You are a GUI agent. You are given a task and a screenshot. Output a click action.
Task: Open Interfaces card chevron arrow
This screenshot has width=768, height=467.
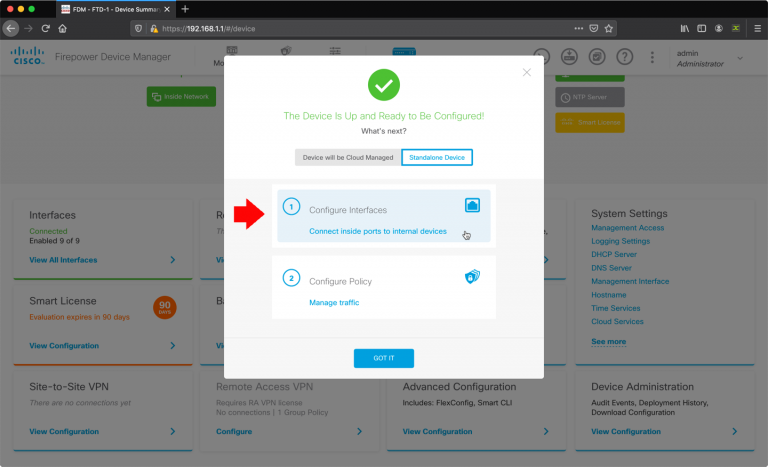172,260
